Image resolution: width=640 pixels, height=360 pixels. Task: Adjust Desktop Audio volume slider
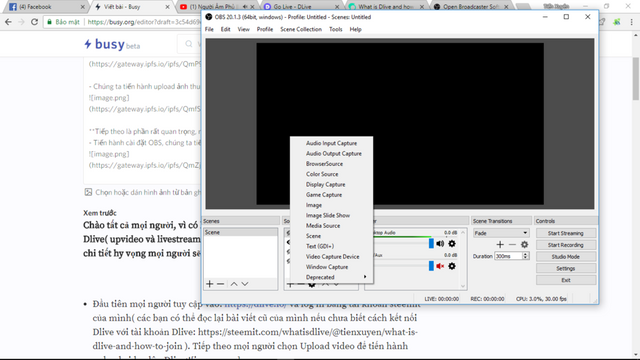(x=431, y=243)
